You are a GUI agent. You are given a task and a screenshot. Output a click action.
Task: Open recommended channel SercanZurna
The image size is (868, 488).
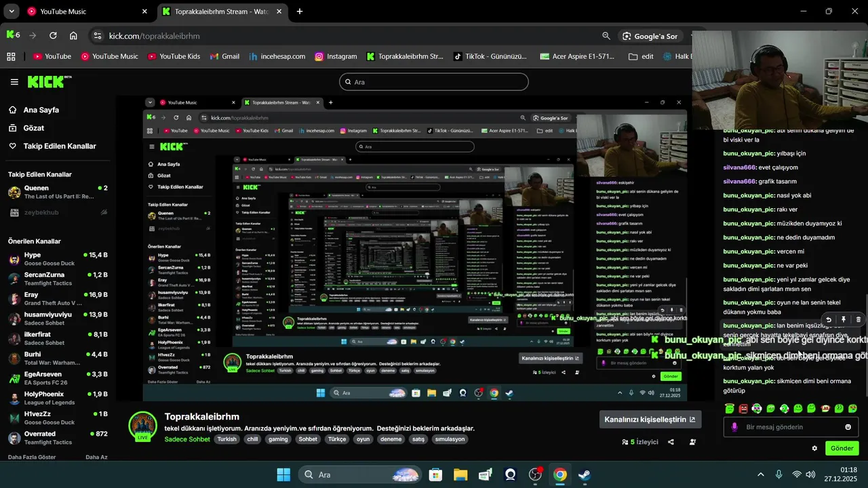click(58, 279)
